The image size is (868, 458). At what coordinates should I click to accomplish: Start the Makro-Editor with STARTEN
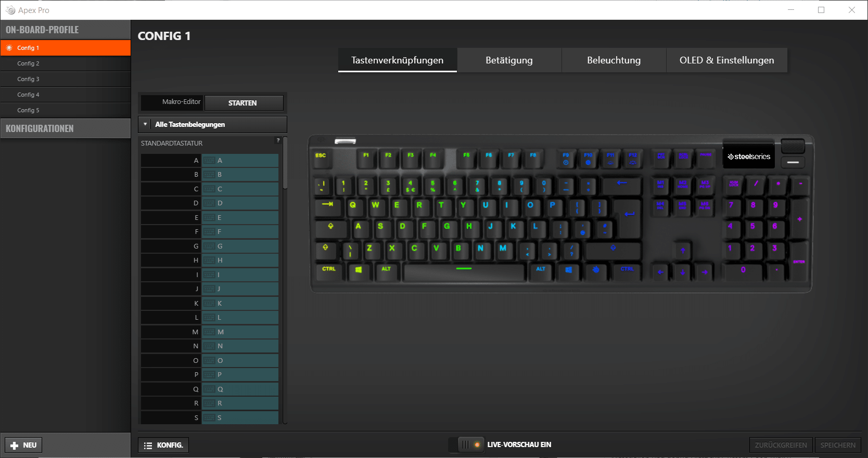coord(244,103)
